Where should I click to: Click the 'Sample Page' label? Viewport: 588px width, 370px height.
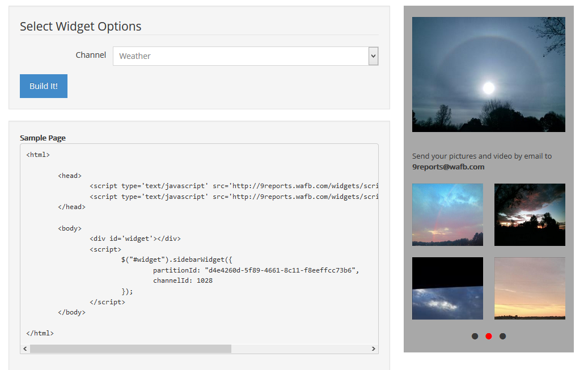coord(43,138)
